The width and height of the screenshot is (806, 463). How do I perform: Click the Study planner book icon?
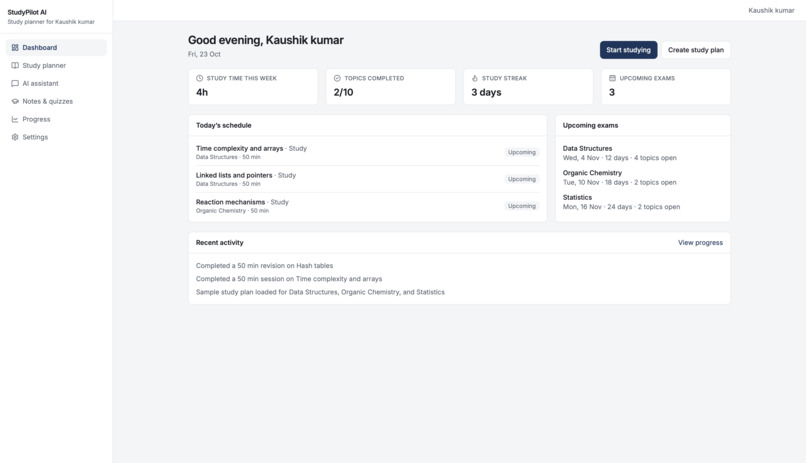[x=15, y=65]
